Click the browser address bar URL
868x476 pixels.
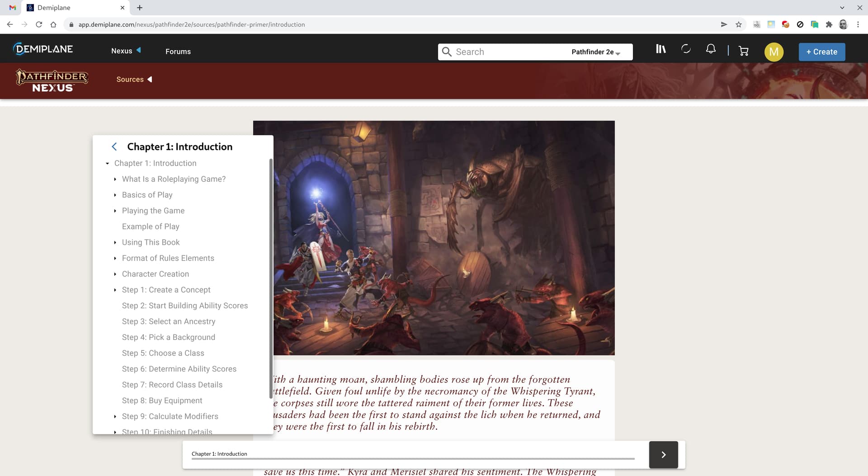(x=192, y=24)
